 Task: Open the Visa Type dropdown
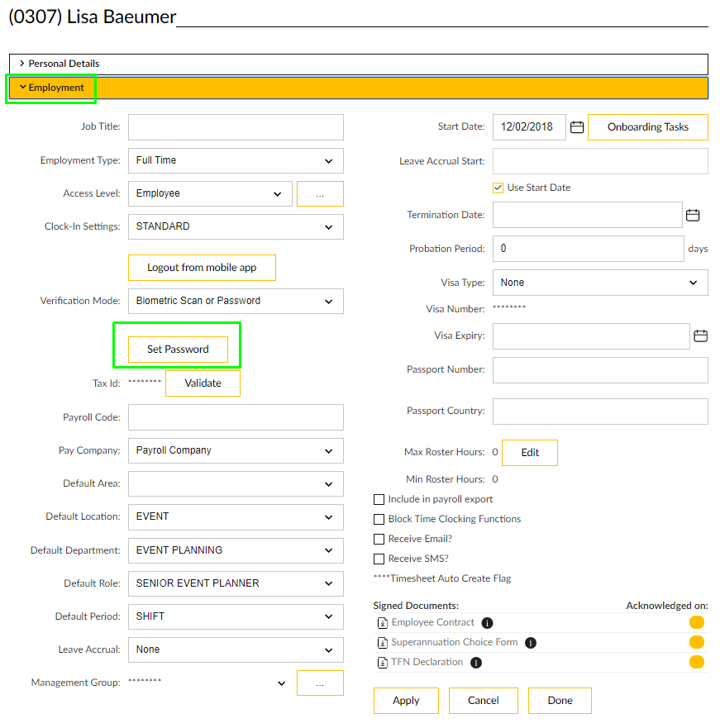click(600, 283)
